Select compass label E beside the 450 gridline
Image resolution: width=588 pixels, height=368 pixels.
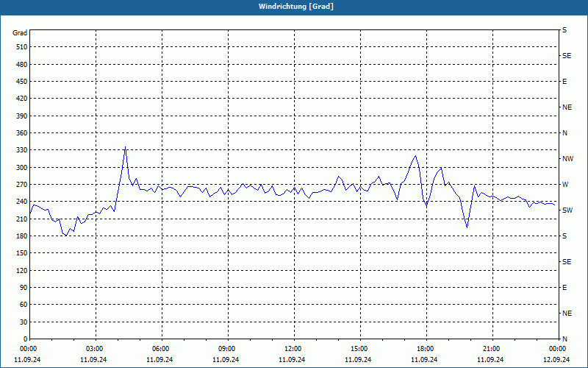(x=564, y=82)
